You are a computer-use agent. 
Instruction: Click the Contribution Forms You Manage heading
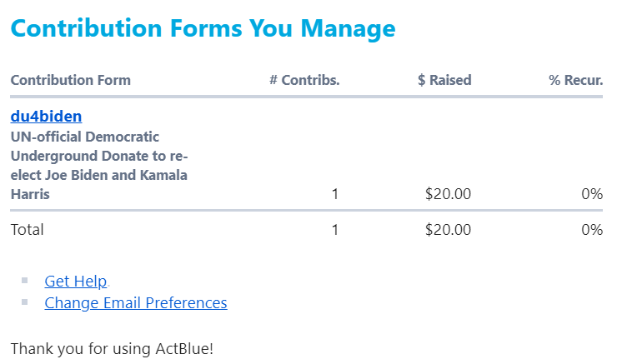(x=203, y=29)
